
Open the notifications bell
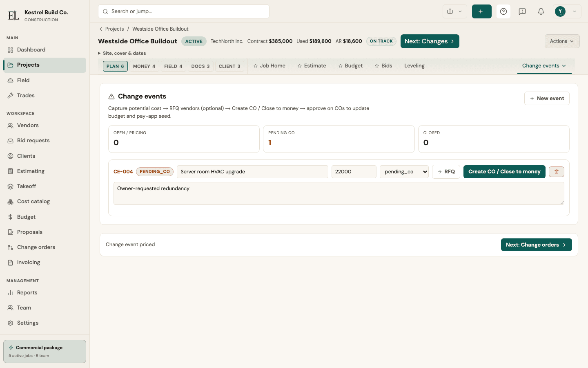tap(541, 11)
